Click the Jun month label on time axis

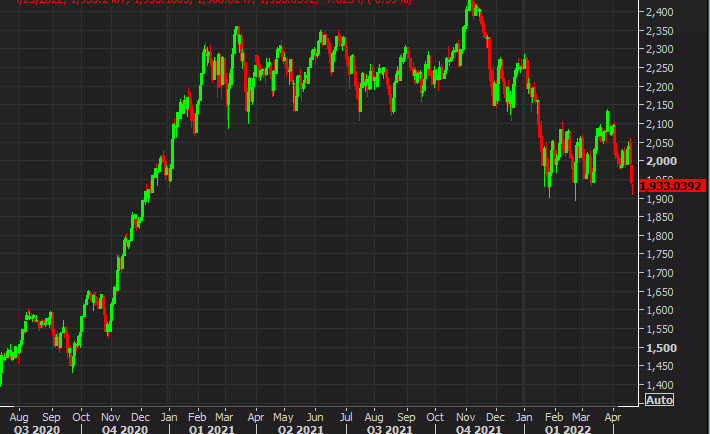click(316, 414)
